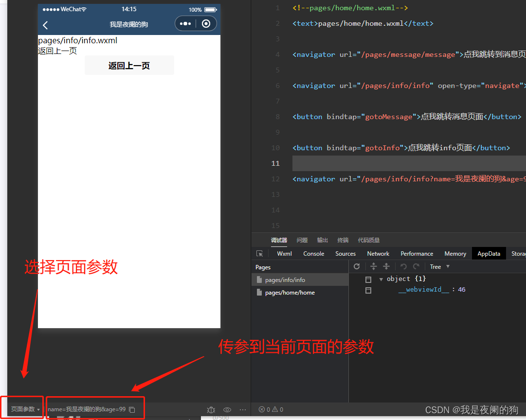Tap the back arrow in the simulator header
Image resolution: width=526 pixels, height=420 pixels.
[46, 25]
